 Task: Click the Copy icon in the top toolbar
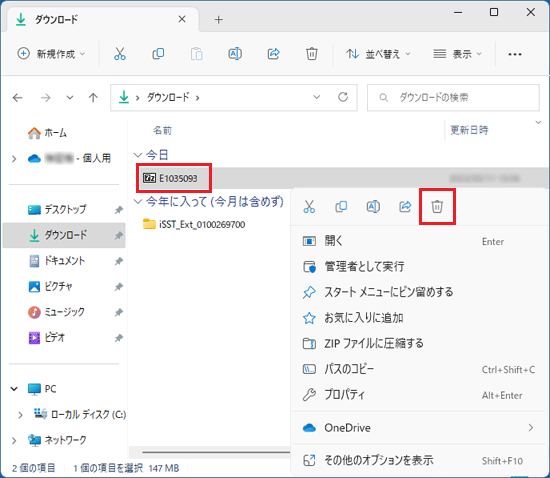158,54
